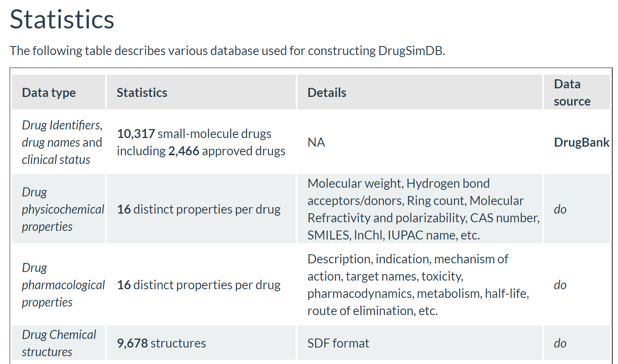Viewport: 618px width, 364px height.
Task: Click 'do' in the Chemical structures row
Action: pos(560,343)
